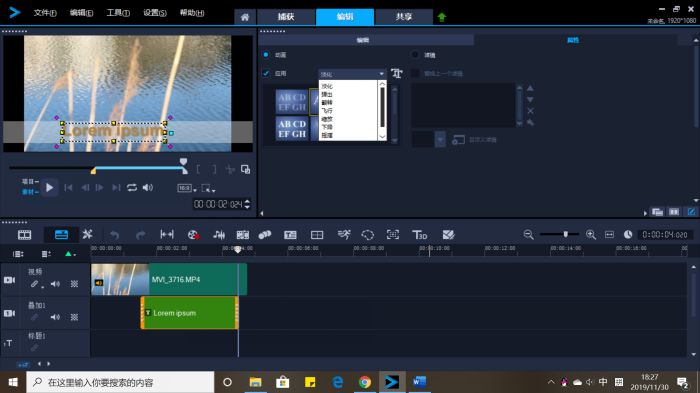Open the File menu

point(45,13)
